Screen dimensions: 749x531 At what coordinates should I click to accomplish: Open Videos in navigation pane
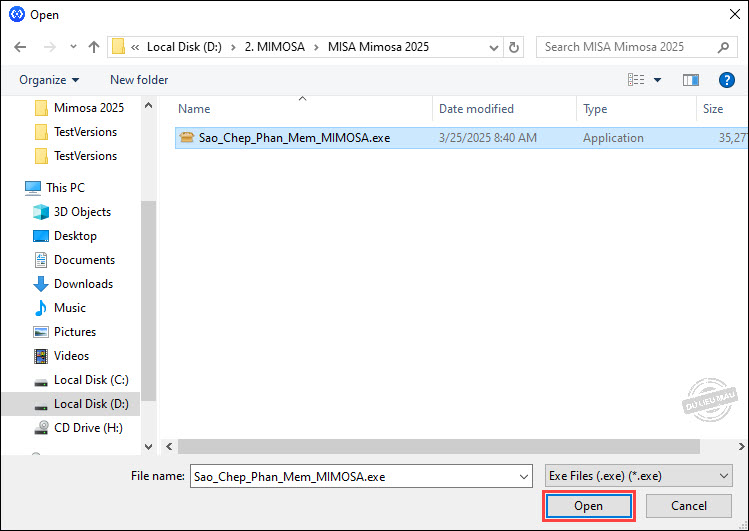click(61, 356)
